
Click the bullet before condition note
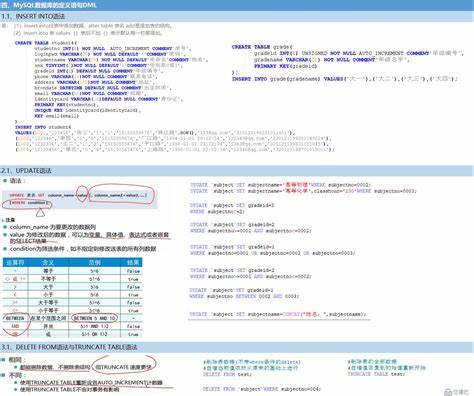coord(5,249)
